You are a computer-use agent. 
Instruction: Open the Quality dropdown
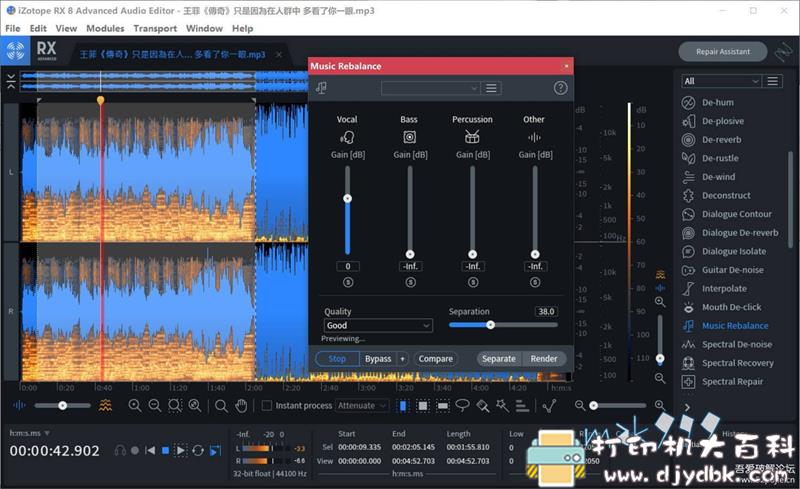[x=378, y=326]
